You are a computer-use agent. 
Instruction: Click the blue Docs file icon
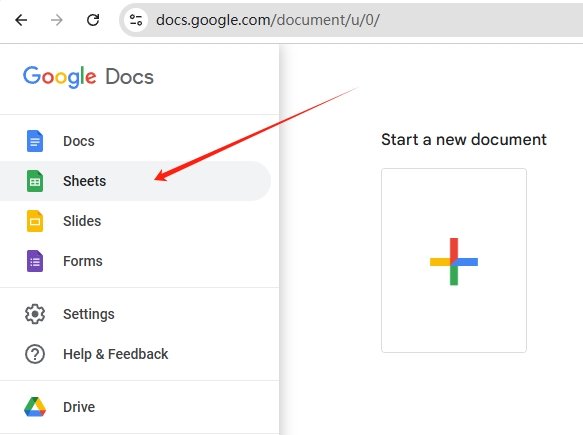[35, 141]
